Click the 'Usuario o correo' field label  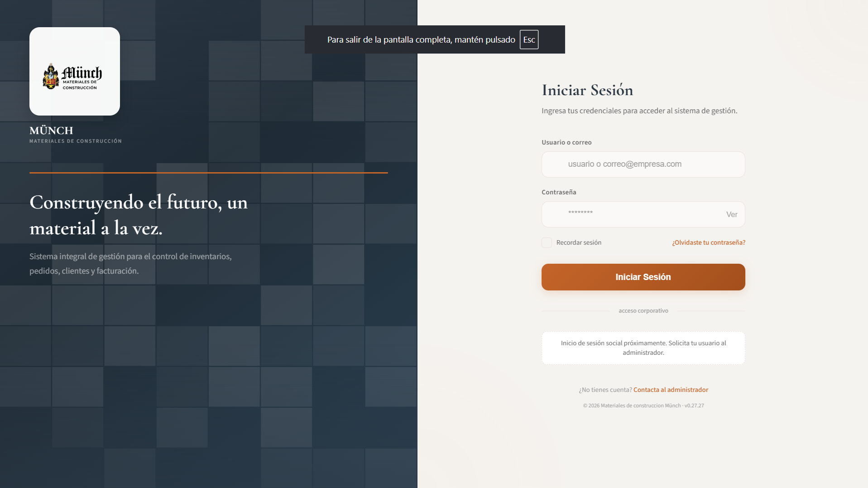(x=566, y=142)
